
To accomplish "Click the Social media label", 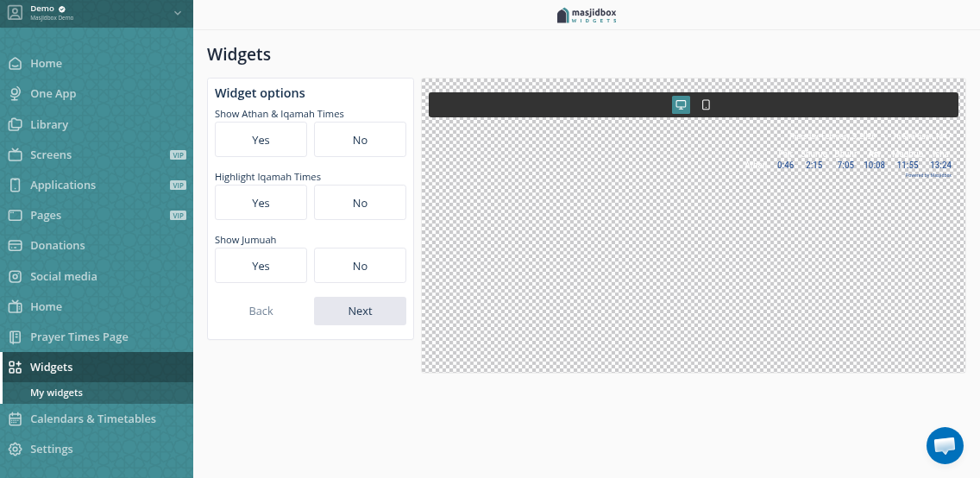I will (64, 276).
